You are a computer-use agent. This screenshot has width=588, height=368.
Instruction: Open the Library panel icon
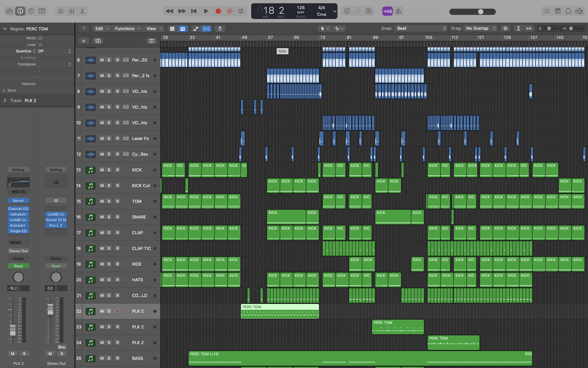coord(9,11)
